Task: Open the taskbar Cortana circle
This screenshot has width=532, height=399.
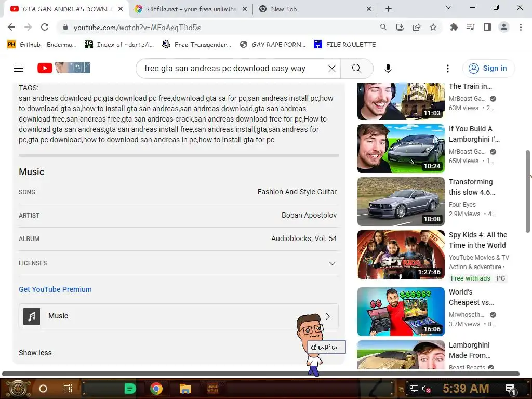Action: pyautogui.click(x=43, y=389)
